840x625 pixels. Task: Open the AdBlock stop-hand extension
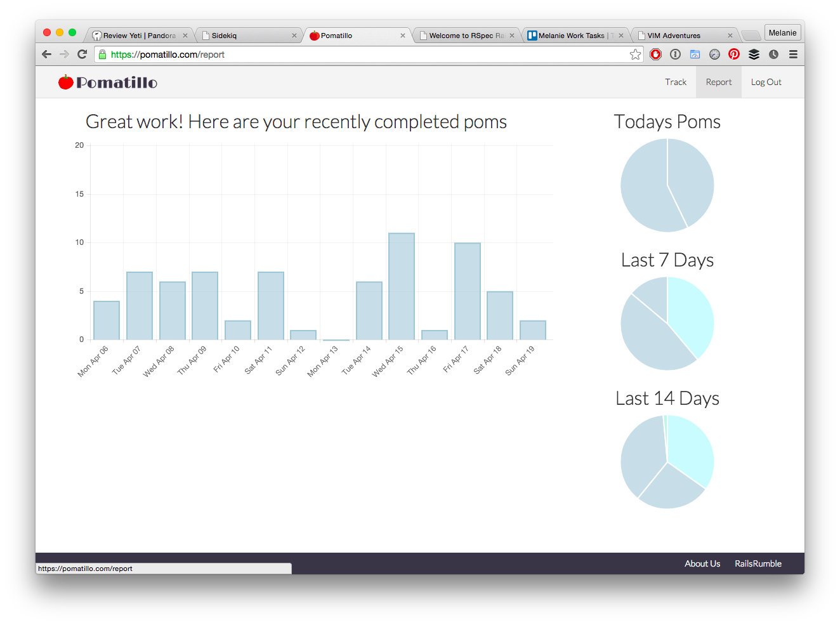[656, 55]
